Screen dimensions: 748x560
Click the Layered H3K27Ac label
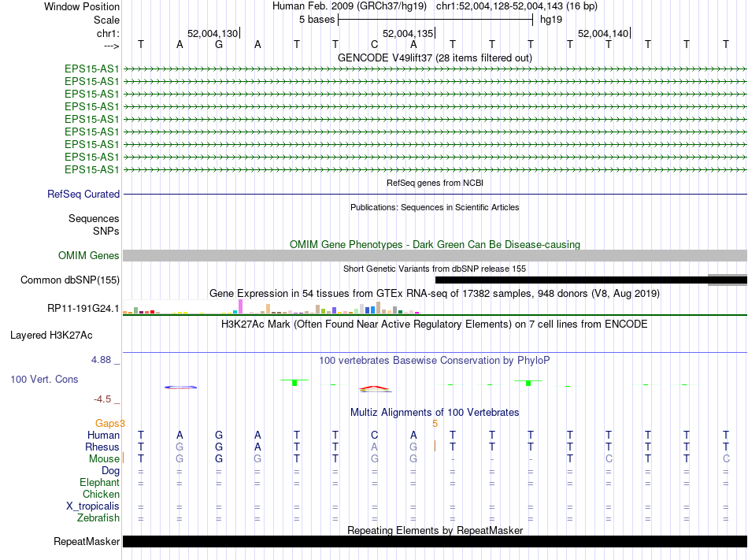51,336
